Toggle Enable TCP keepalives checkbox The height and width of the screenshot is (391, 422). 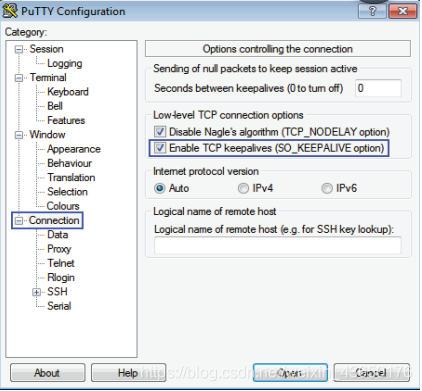click(x=160, y=148)
